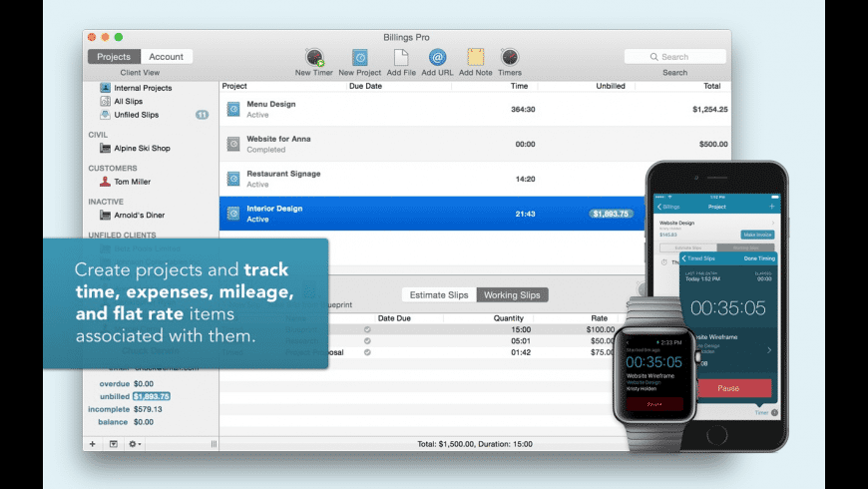Screen dimensions: 868x489
Task: Open All Slips in sidebar
Action: coord(122,101)
